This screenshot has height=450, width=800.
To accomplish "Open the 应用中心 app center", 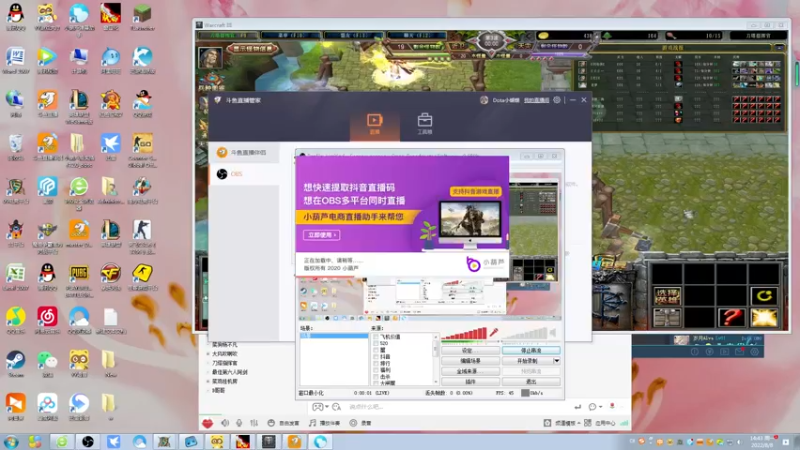I will click(599, 423).
